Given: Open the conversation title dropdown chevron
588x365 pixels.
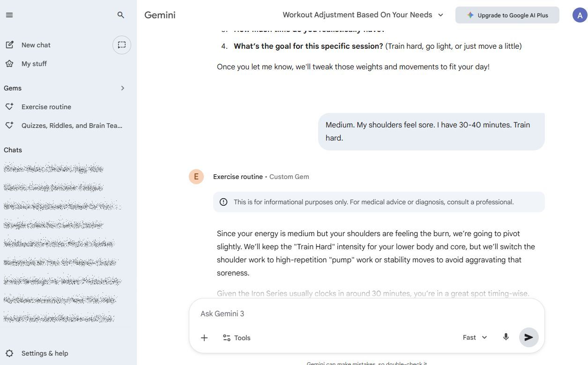Looking at the screenshot, I should click(x=440, y=15).
